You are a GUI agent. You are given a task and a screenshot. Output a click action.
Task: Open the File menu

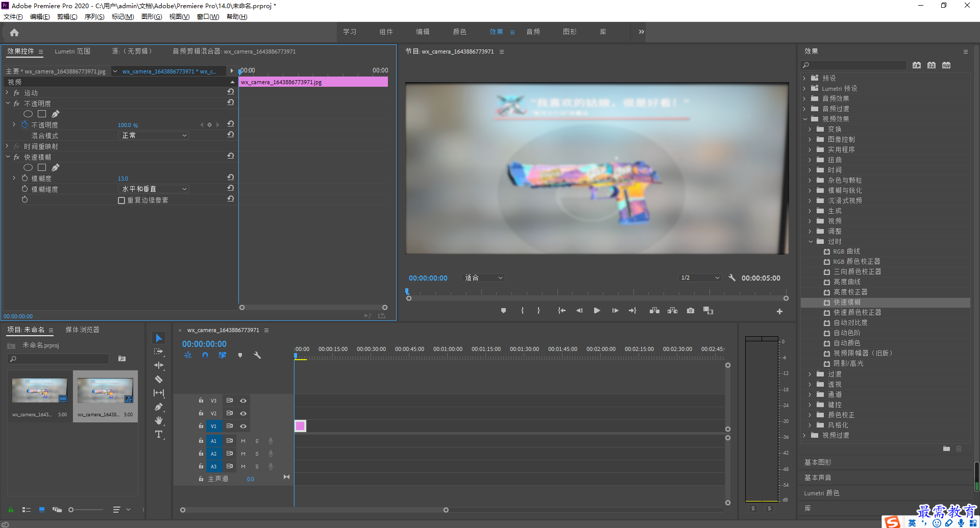click(13, 17)
